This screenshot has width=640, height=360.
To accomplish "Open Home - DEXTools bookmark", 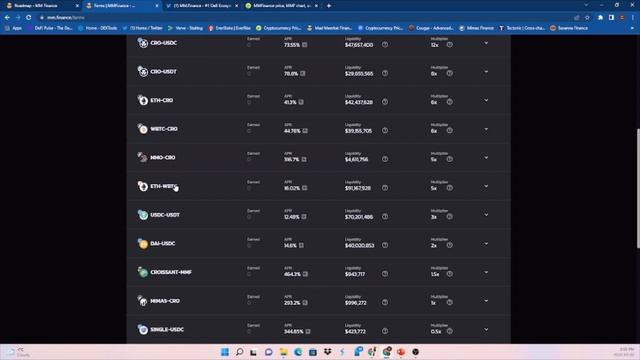I will (x=98, y=28).
